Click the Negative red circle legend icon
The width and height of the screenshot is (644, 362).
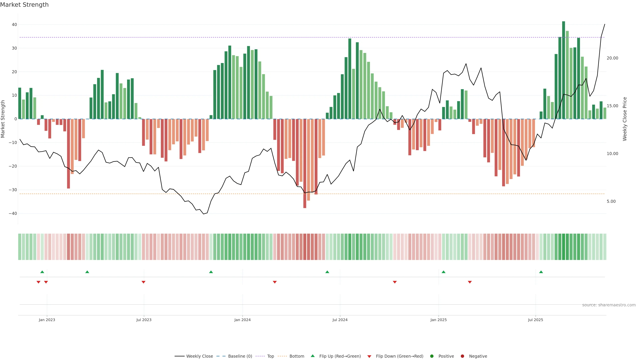pos(462,356)
